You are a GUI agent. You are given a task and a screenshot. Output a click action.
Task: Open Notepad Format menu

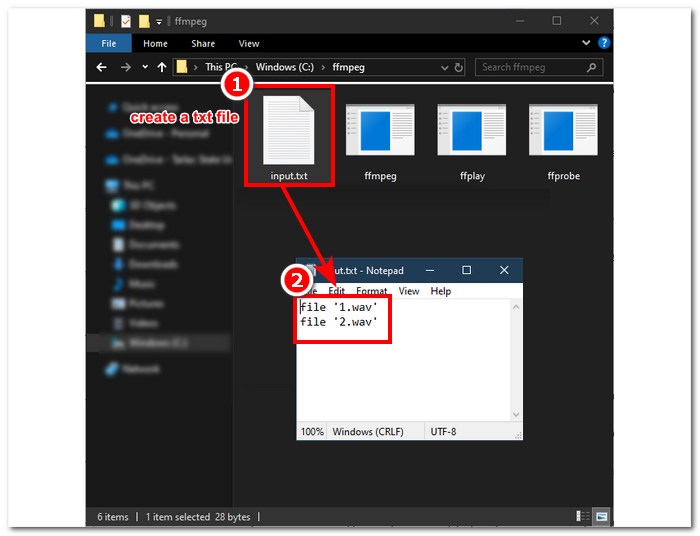coord(371,291)
